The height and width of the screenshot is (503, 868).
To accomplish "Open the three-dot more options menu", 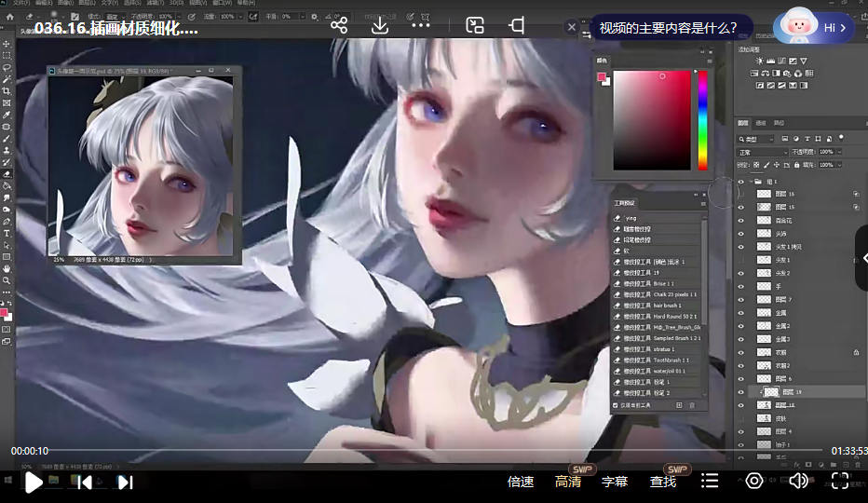I will (421, 25).
